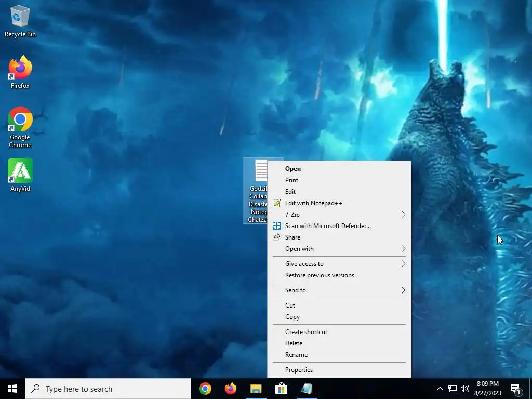
Task: Select the AnyVid desktop shortcut
Action: point(20,175)
